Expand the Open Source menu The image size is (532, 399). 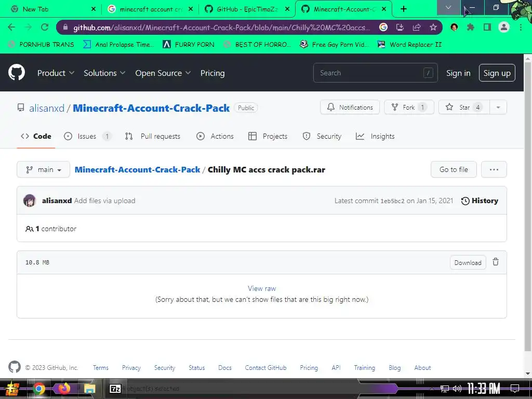163,73
